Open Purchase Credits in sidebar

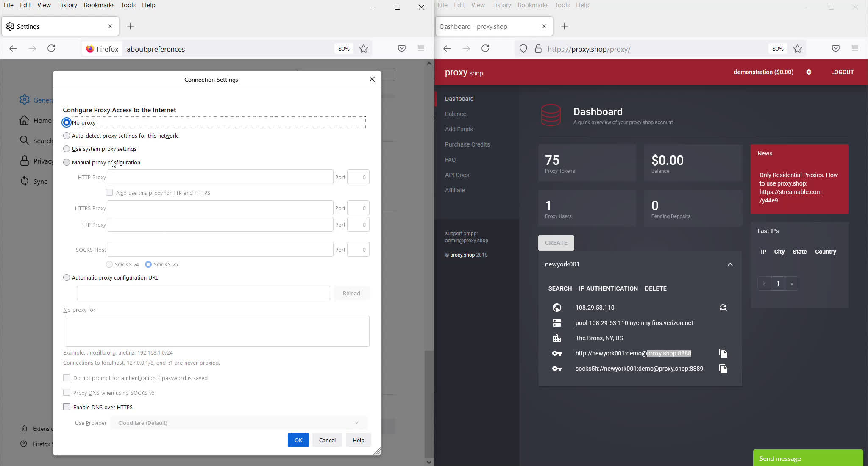pos(467,144)
